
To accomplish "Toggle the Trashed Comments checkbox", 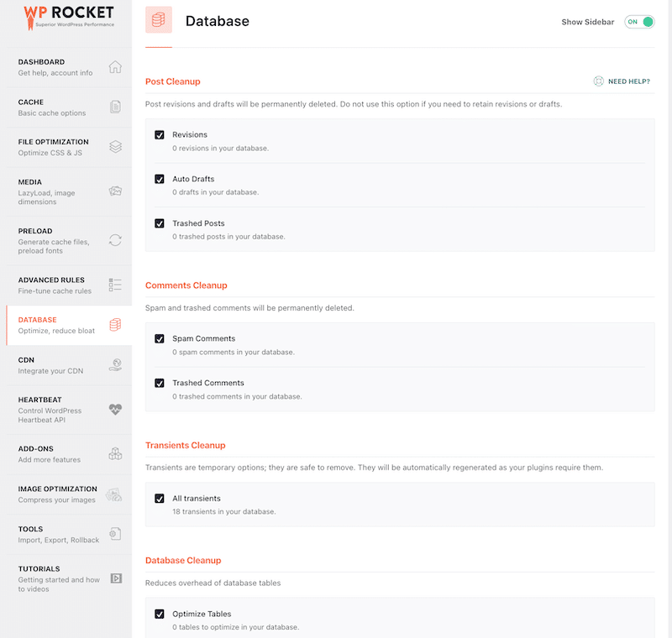I will pyautogui.click(x=160, y=384).
